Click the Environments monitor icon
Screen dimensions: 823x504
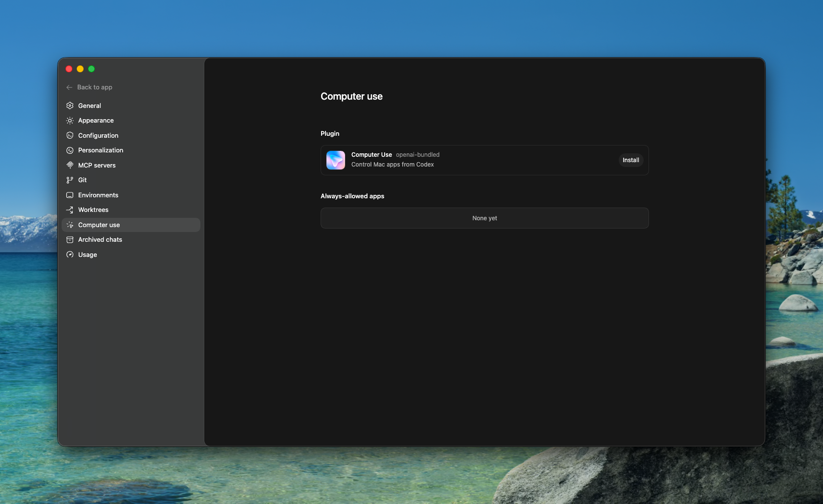70,195
